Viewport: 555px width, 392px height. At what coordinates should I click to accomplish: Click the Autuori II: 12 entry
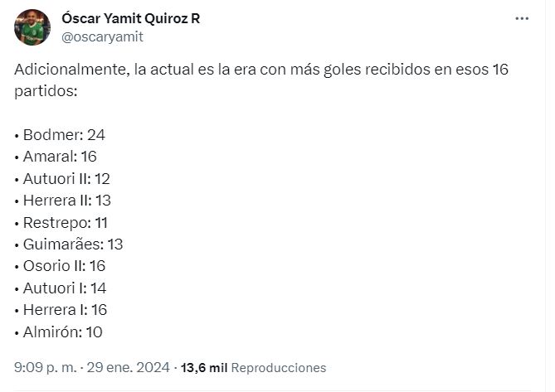(66, 178)
